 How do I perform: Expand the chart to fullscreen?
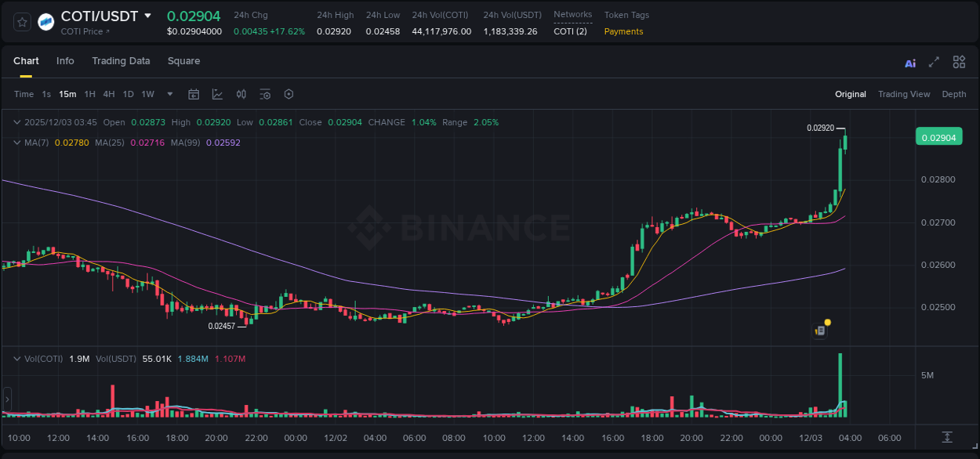click(x=933, y=62)
